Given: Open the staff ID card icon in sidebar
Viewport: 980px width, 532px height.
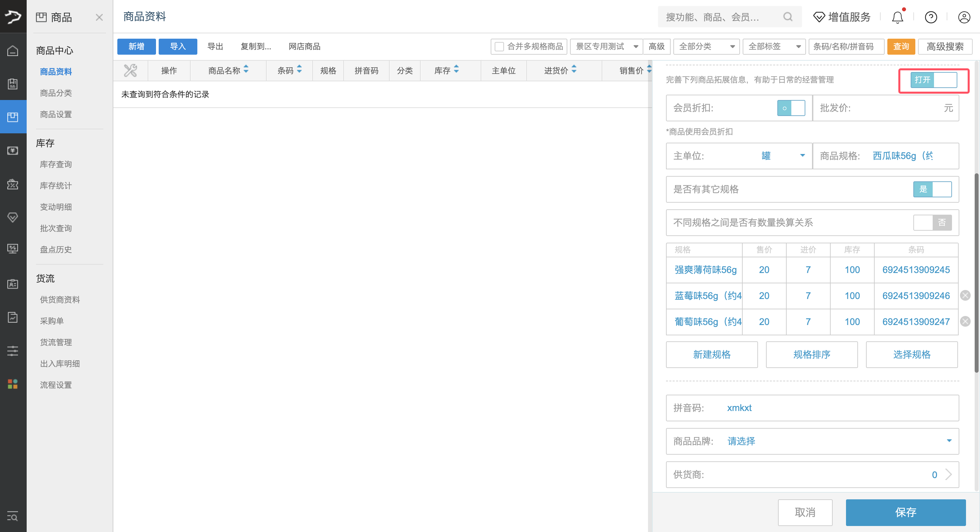Looking at the screenshot, I should coord(13,284).
